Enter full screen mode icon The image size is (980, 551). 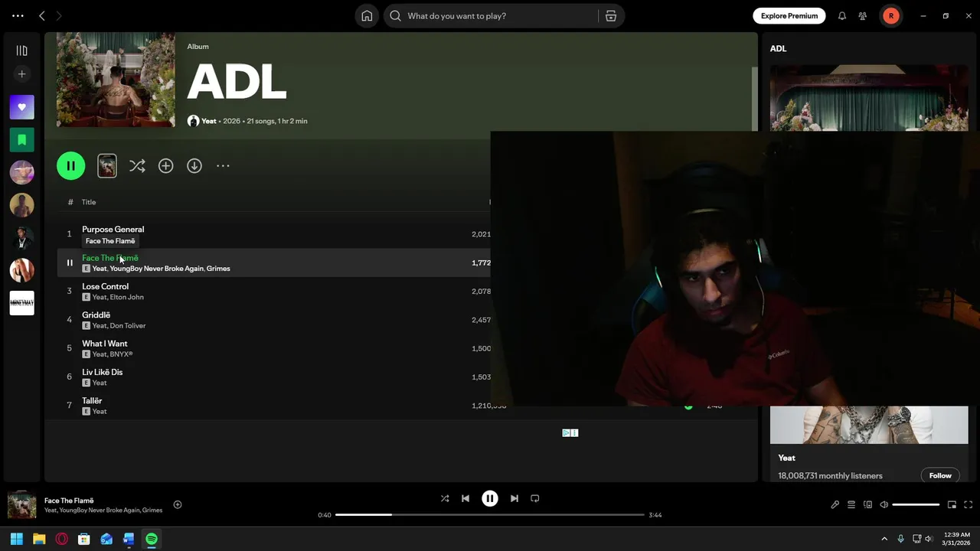tap(969, 505)
